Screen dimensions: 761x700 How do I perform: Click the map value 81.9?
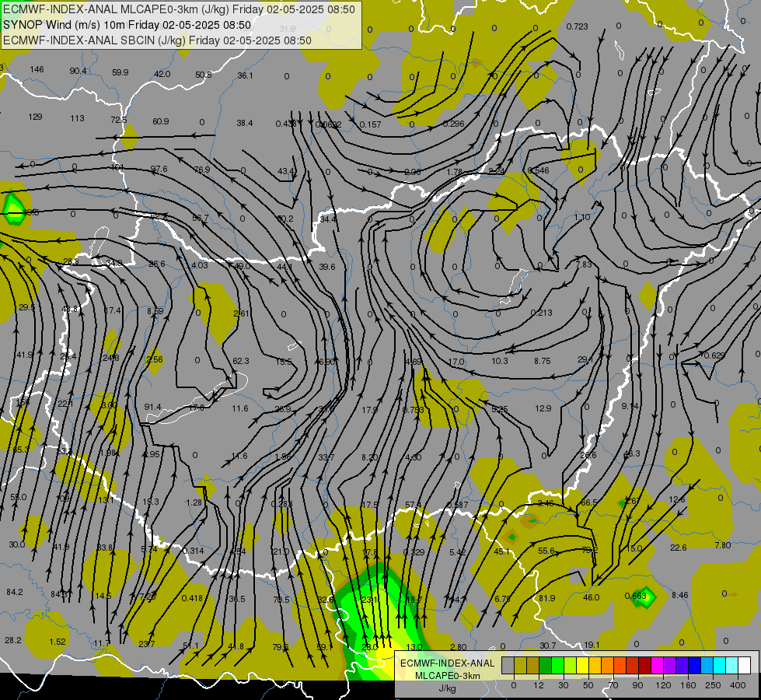click(547, 598)
